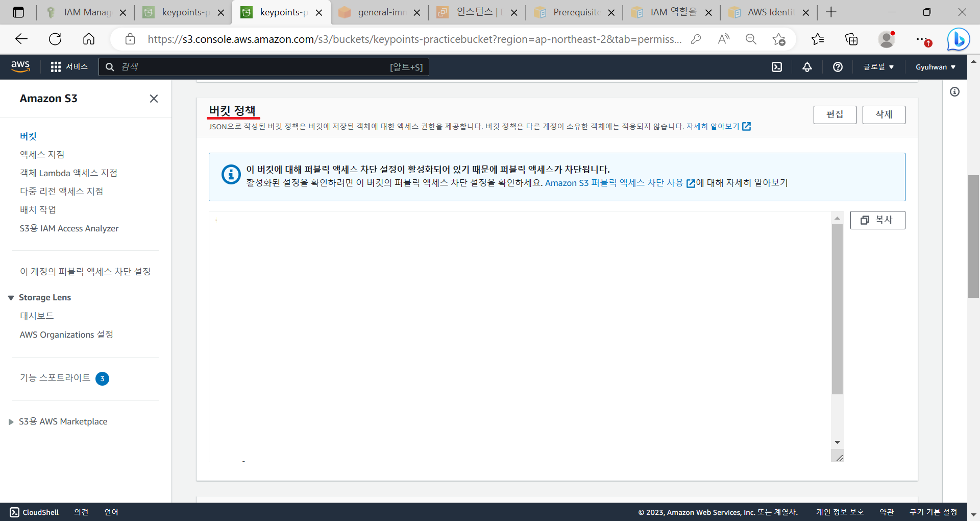The image size is (980, 521).
Task: Click the zoom magnifier icon in address bar
Action: point(751,39)
